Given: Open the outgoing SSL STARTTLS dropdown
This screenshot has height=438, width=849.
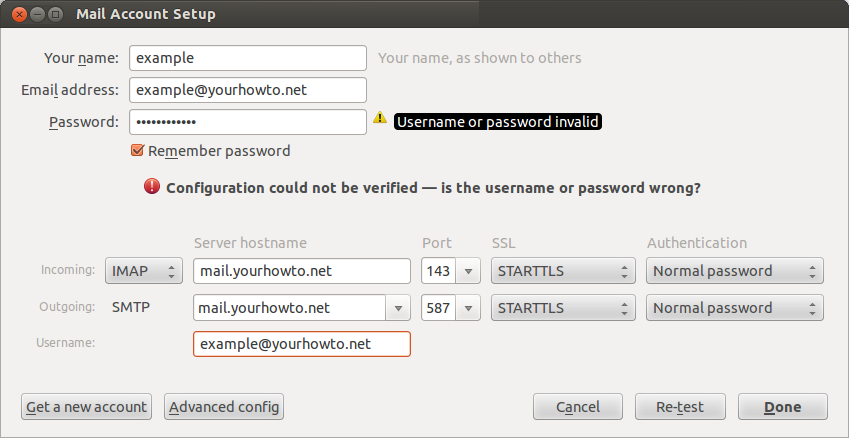Looking at the screenshot, I should tap(563, 308).
